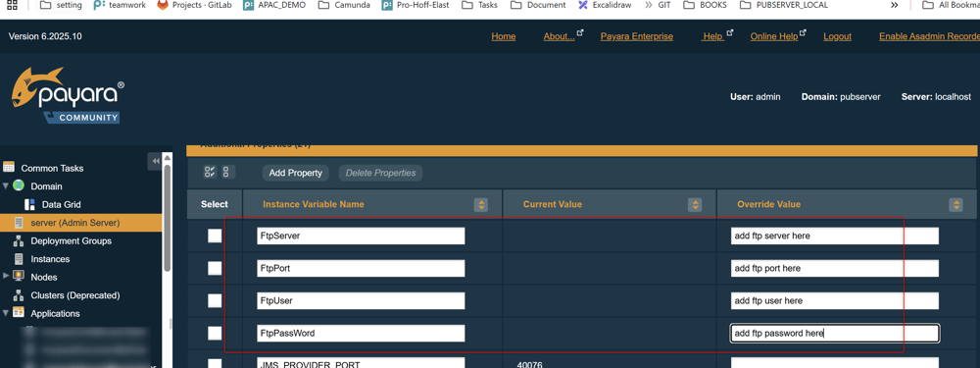This screenshot has width=980, height=368.
Task: Sort by Current Value column
Action: coord(695,205)
